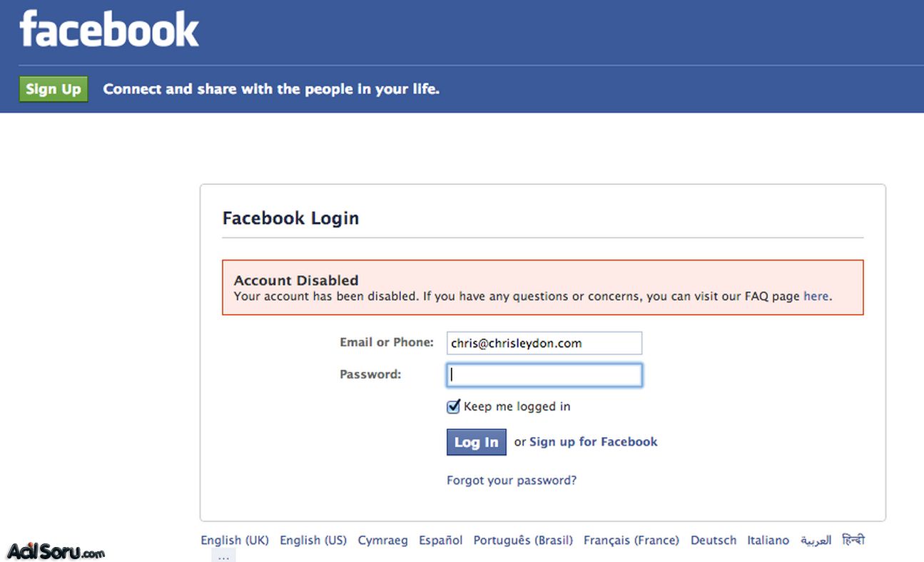Expand more languages with ellipsis button

click(223, 556)
